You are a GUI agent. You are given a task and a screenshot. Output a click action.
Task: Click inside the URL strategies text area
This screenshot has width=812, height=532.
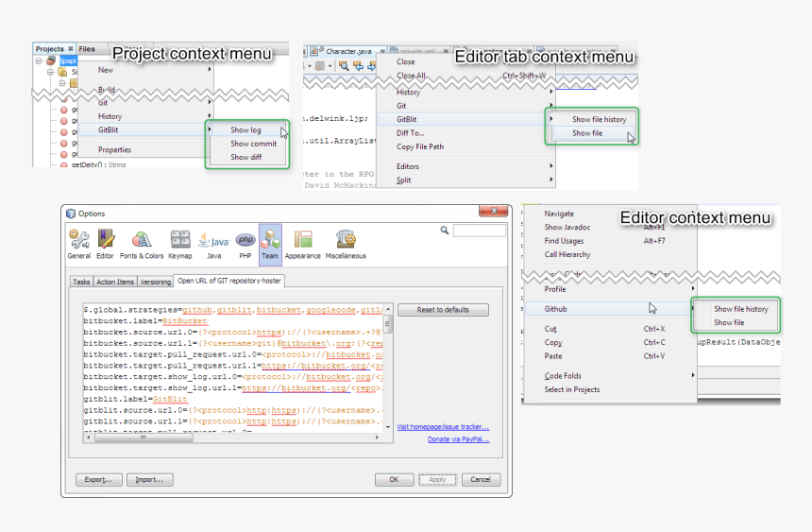[233, 368]
